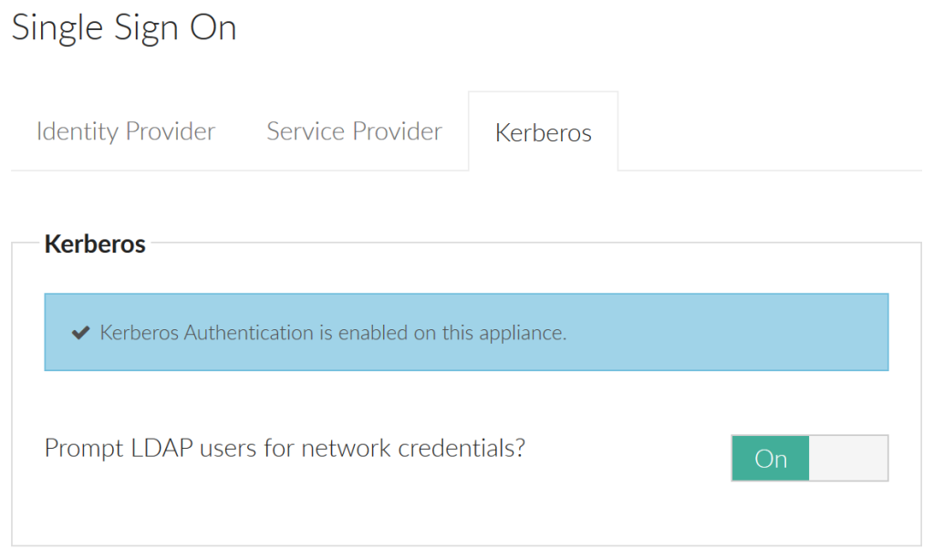Select the active Kerberos tab
Image resolution: width=934 pixels, height=560 pixels.
point(543,131)
